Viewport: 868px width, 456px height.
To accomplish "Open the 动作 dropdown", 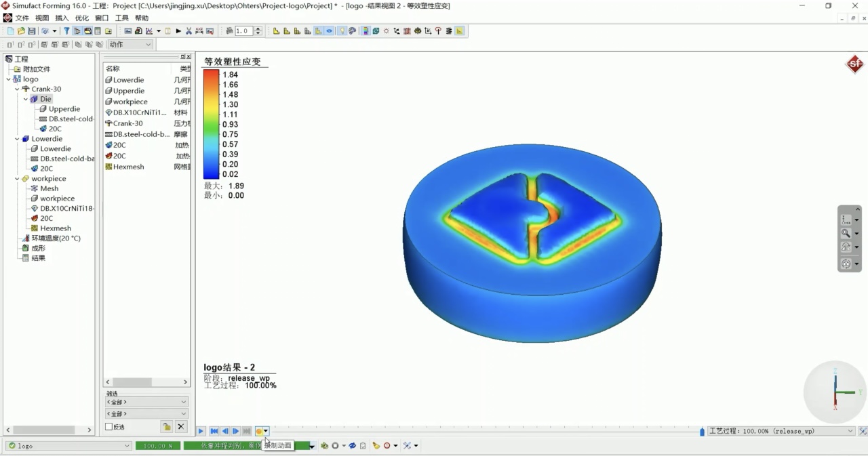I will click(130, 45).
